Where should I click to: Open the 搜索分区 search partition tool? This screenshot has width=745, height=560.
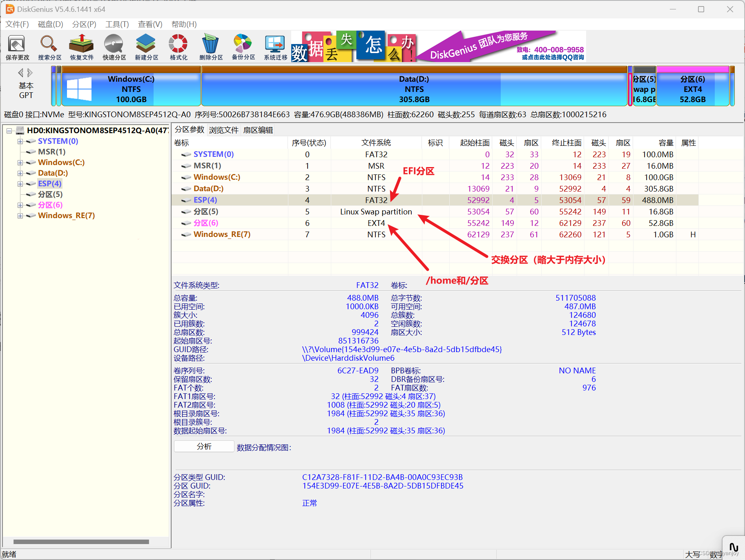tap(49, 47)
